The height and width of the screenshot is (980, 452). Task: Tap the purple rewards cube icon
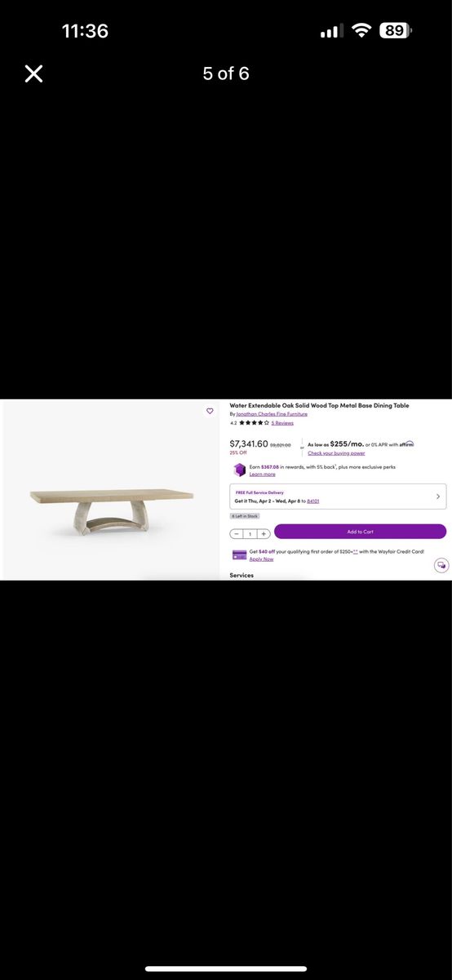coord(239,470)
